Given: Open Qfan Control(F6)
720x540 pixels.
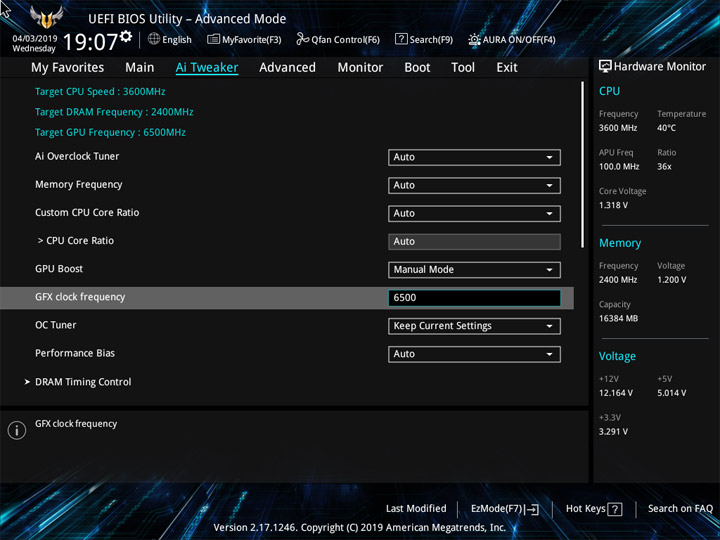Looking at the screenshot, I should (338, 39).
